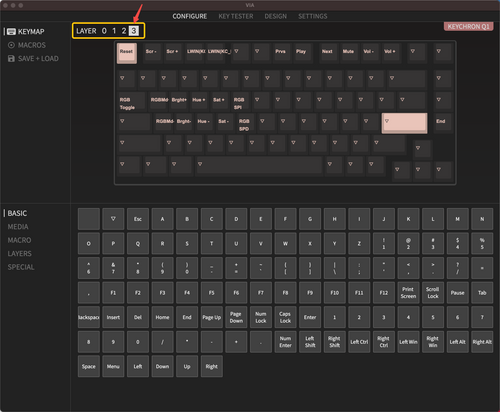Switch to the SETTINGS tab

[x=313, y=16]
